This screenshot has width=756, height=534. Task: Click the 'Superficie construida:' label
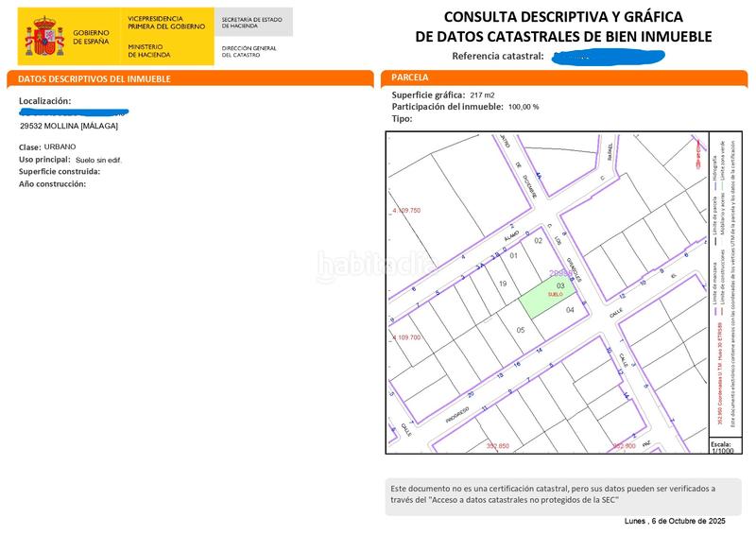[60, 172]
